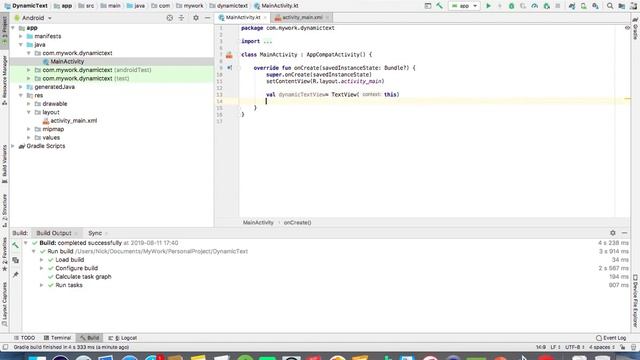Click the pin icon in Build panel sidebar

pyautogui.click(x=16, y=275)
